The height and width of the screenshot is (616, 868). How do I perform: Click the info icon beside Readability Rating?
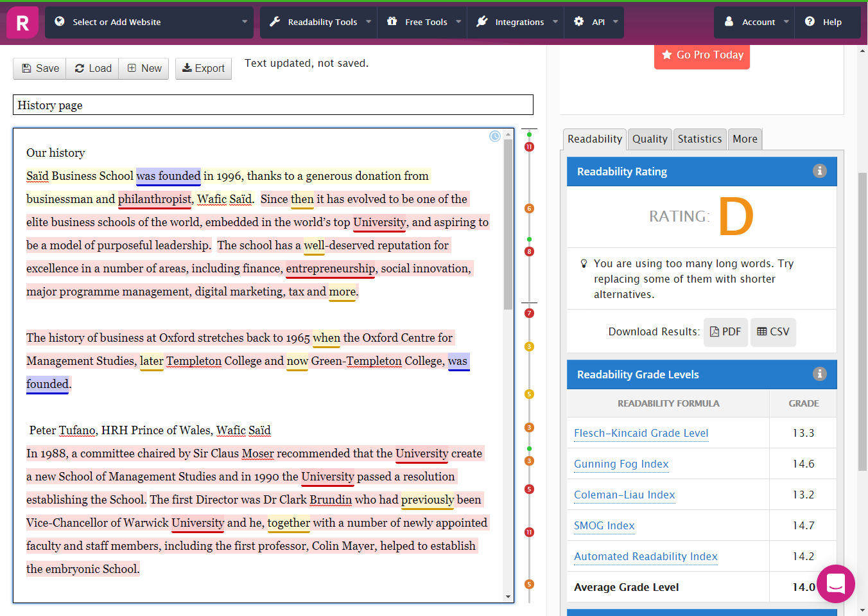[x=820, y=171]
